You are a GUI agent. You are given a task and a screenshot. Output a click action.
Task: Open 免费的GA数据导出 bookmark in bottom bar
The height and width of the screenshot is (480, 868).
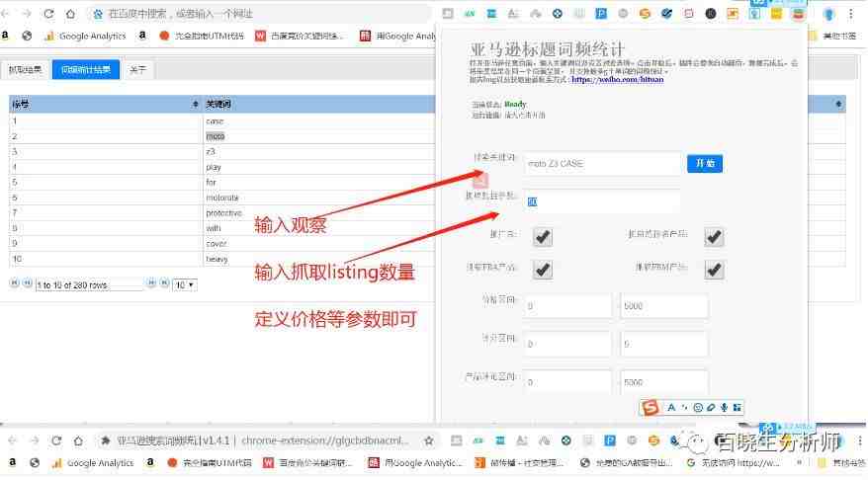click(x=626, y=463)
